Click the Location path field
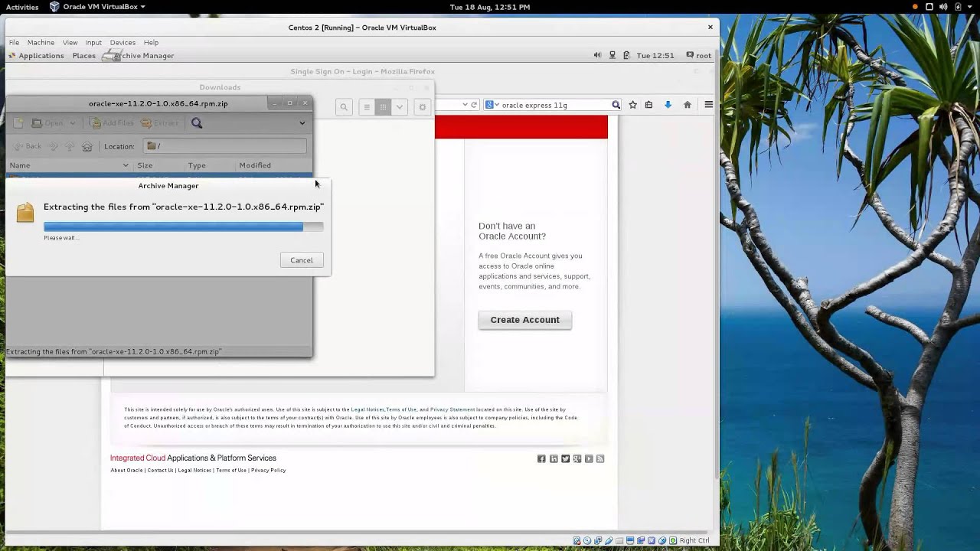 point(224,146)
